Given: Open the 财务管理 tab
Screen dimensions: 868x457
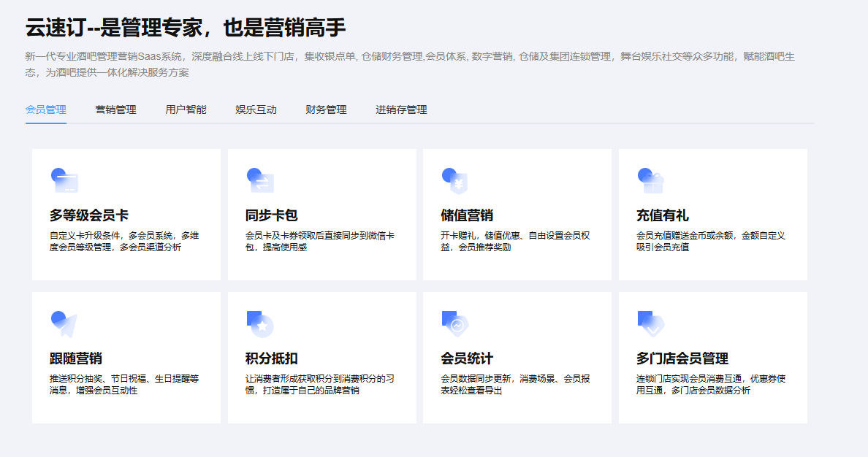Looking at the screenshot, I should (324, 110).
